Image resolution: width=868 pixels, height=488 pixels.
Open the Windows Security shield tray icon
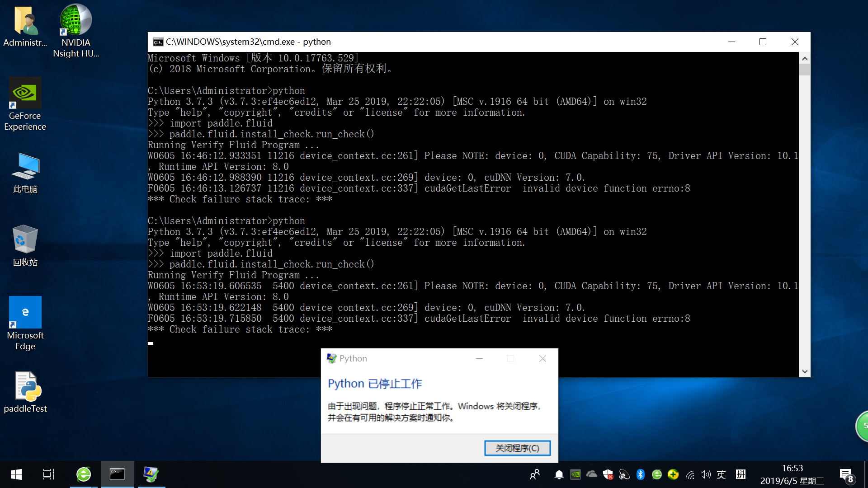(608, 474)
